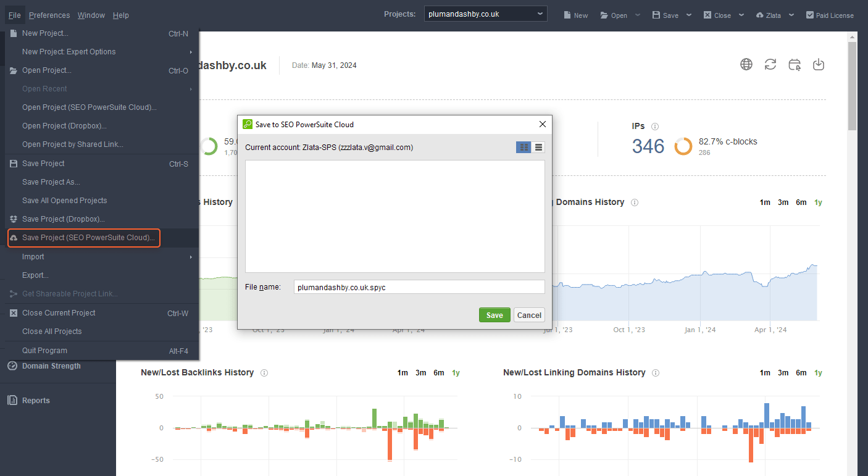Choose Save All Opened Projects
This screenshot has width=868, height=476.
(x=102, y=201)
